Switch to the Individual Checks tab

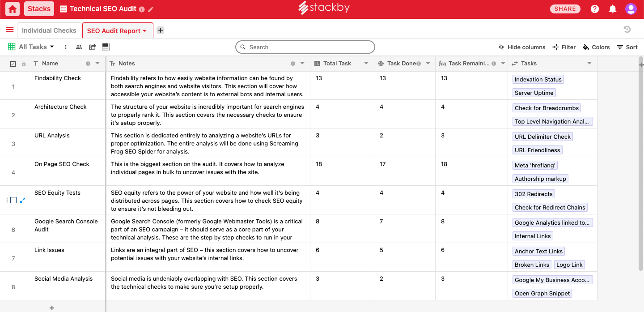(49, 30)
